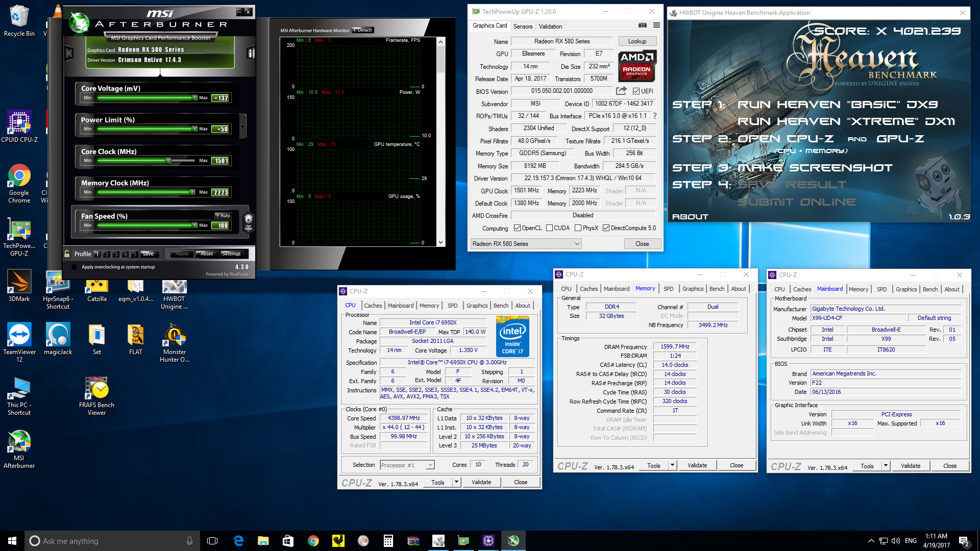Select Afterburner profile slot 1
The image size is (980, 551).
[x=97, y=254]
